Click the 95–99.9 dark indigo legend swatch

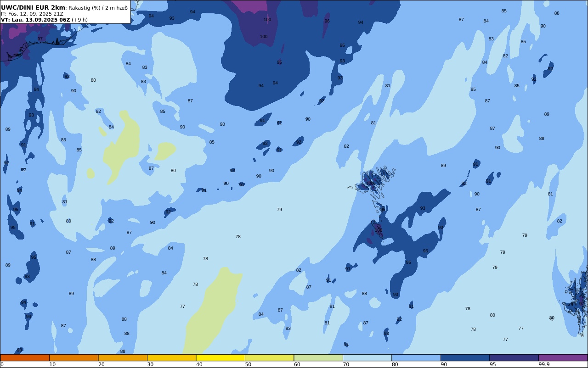[x=514, y=357]
